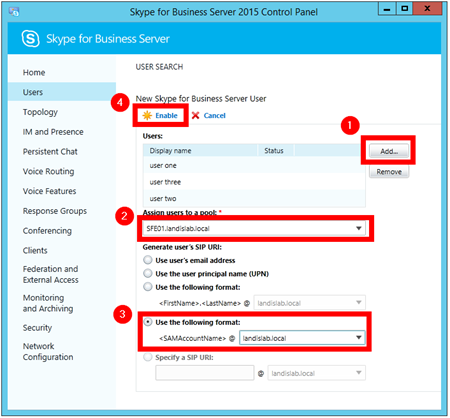Viewport: 450px width, 418px height.
Task: Click the Status column header
Action: coord(275,151)
